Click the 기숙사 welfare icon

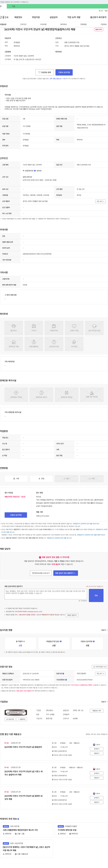[x=34, y=328]
